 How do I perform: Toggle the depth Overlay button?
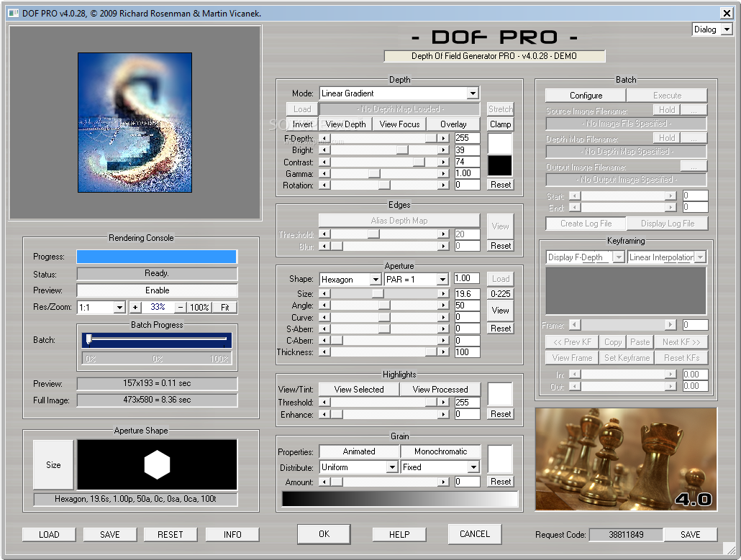(x=453, y=124)
